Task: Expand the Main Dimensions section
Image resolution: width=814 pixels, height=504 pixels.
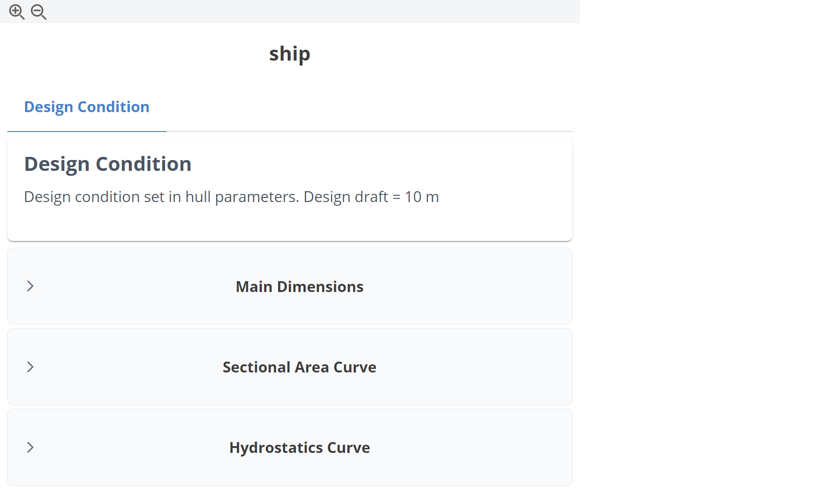Action: [289, 286]
